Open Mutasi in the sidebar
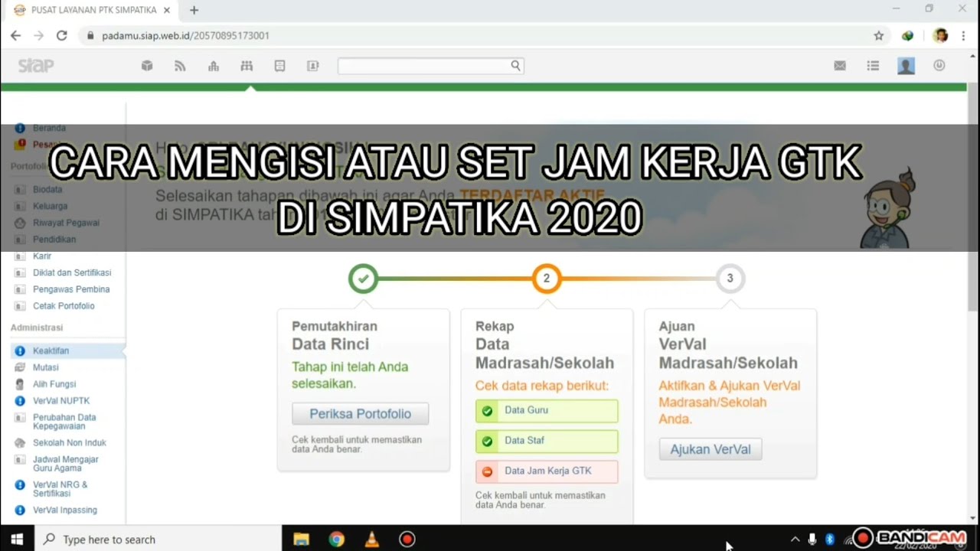Screen dimensions: 980x551 click(46, 367)
